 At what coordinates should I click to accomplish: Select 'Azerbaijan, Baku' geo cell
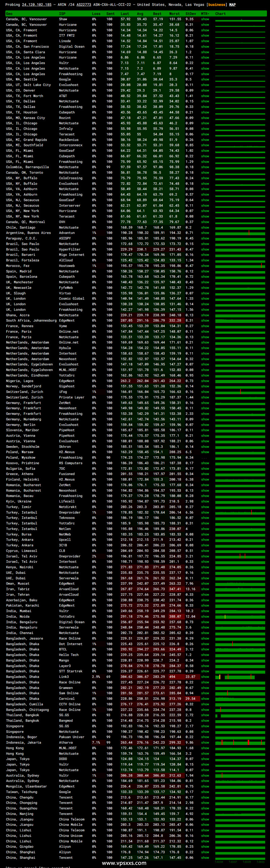(21, 600)
